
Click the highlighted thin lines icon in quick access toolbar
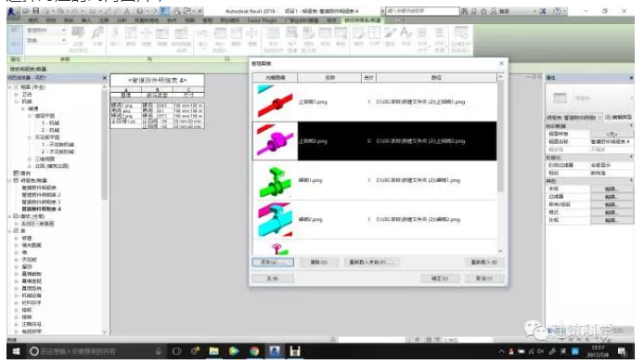pos(164,11)
